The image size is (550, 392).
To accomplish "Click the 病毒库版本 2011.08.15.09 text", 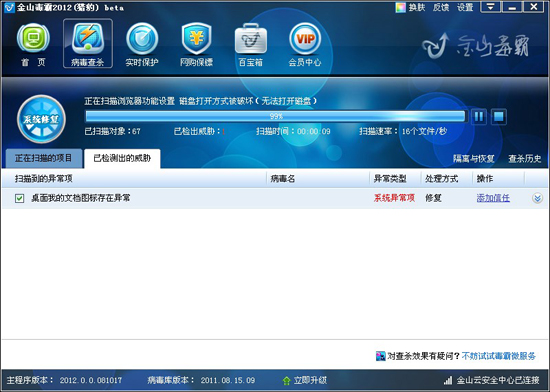I will (x=201, y=380).
